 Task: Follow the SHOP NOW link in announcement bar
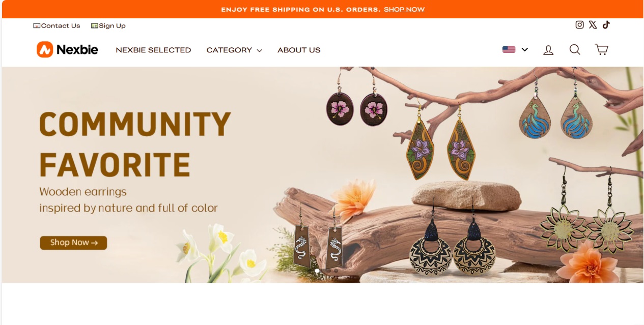coord(404,9)
